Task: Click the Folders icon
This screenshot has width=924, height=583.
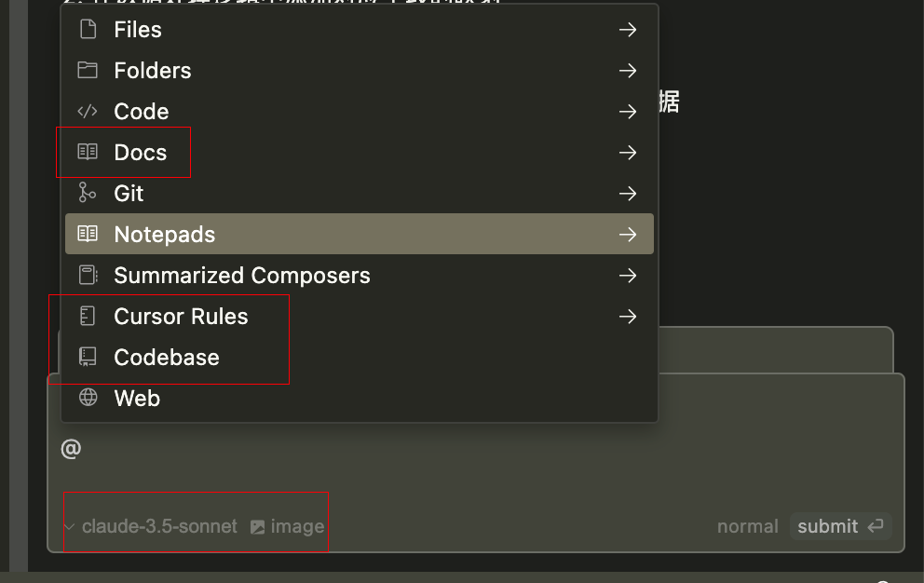Action: [88, 70]
